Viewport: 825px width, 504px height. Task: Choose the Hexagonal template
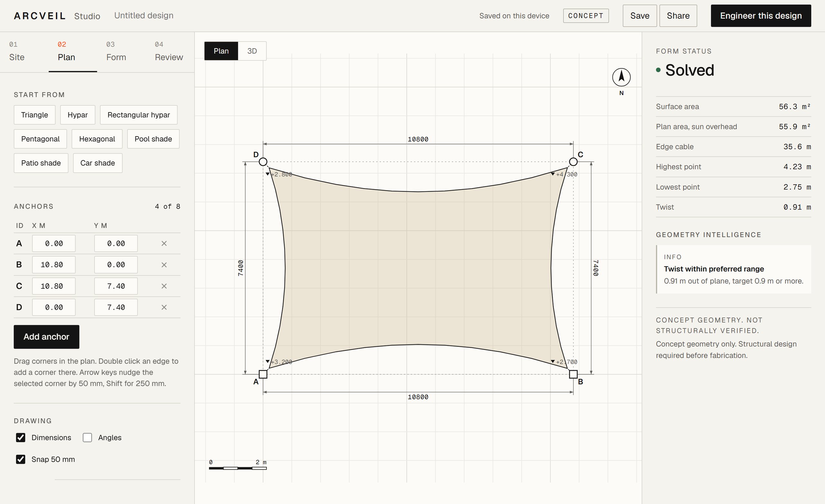pos(97,139)
